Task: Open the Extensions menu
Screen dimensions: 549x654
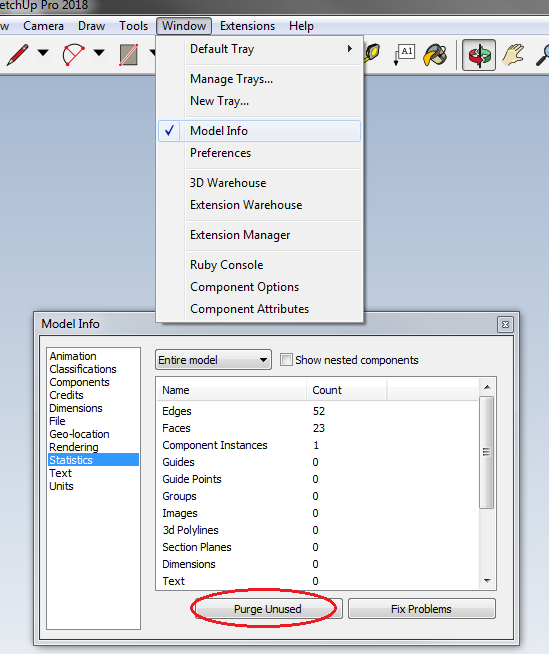Action: click(247, 26)
